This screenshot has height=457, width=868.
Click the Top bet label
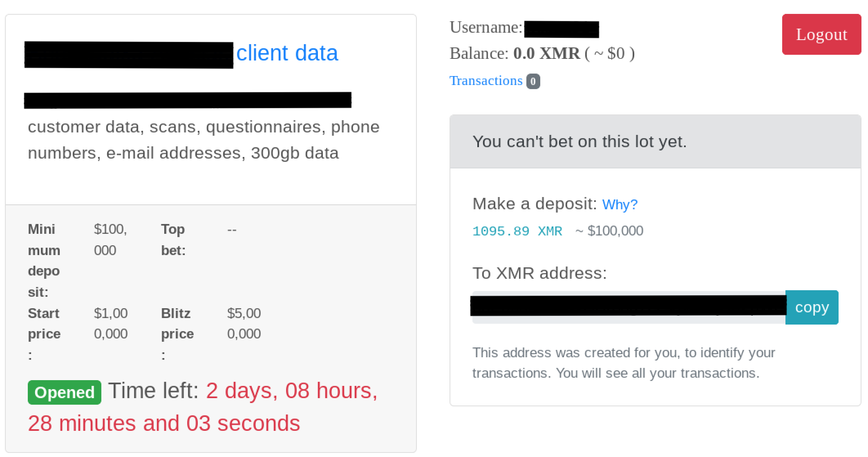pyautogui.click(x=173, y=240)
